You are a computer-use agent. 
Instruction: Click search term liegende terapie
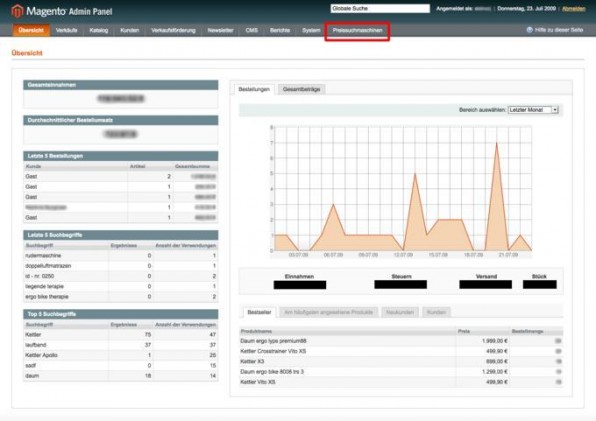44,286
